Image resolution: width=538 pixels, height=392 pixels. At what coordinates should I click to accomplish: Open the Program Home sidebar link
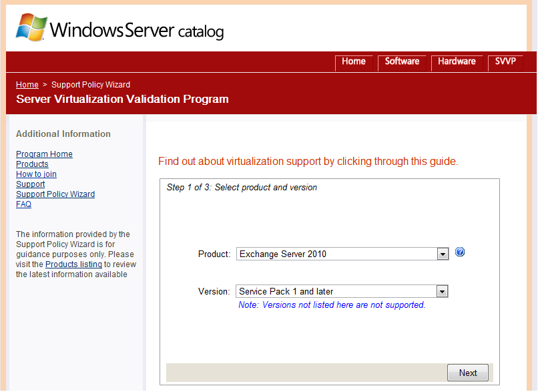pos(44,154)
